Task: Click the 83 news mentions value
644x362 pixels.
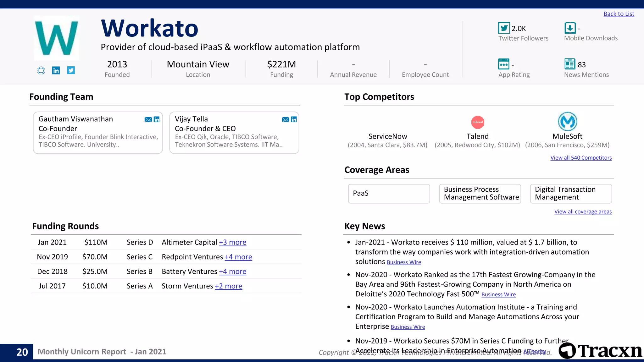Action: 582,65
